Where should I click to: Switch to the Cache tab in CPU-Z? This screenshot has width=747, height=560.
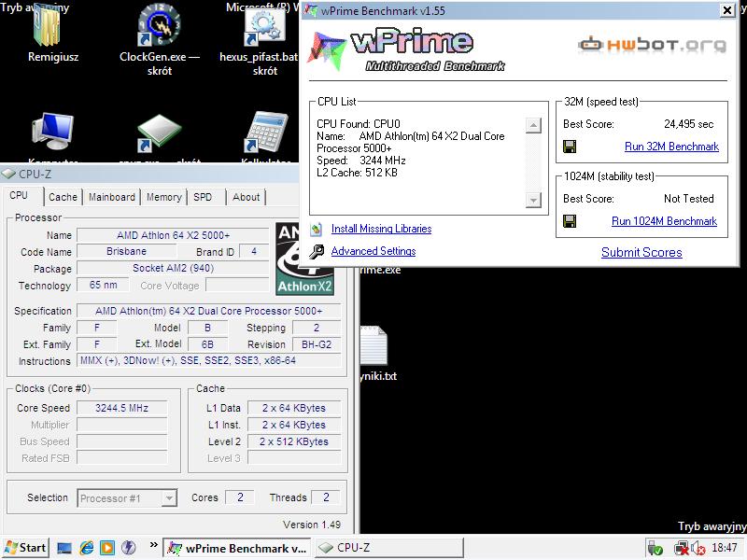tap(63, 197)
